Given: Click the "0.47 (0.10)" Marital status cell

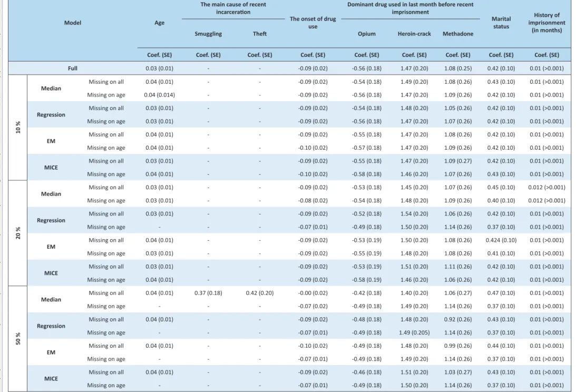Looking at the screenshot, I should [501, 293].
